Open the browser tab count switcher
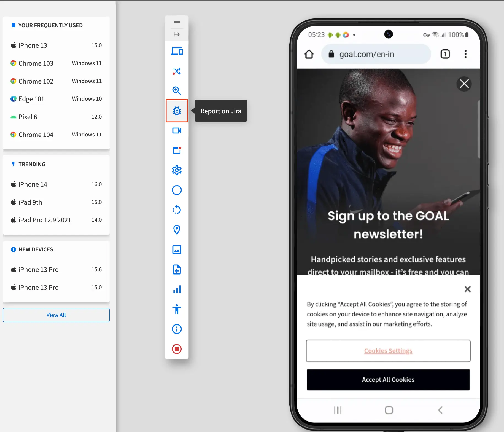This screenshot has height=432, width=504. 445,54
